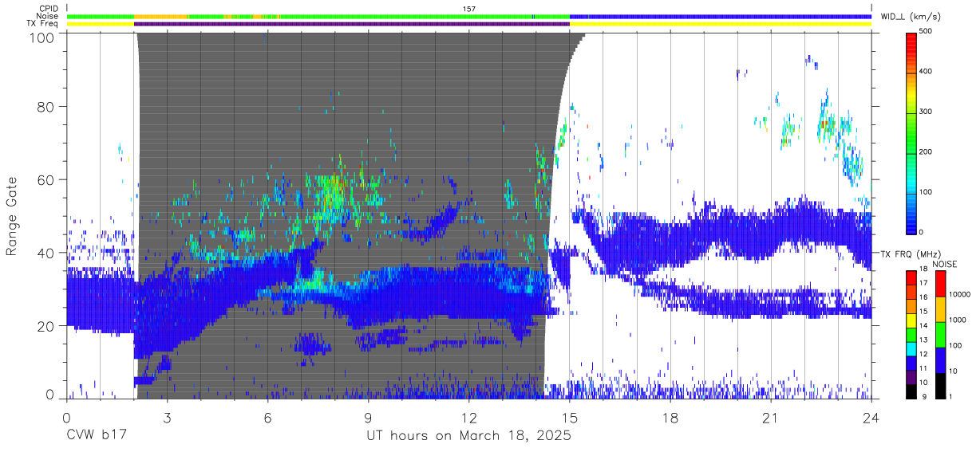
Task: Click the 6 tick on the UT hours axis
Action: point(267,418)
